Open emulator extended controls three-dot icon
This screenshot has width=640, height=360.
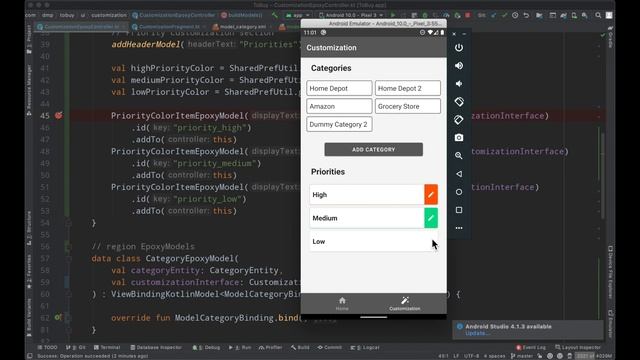pos(459,228)
